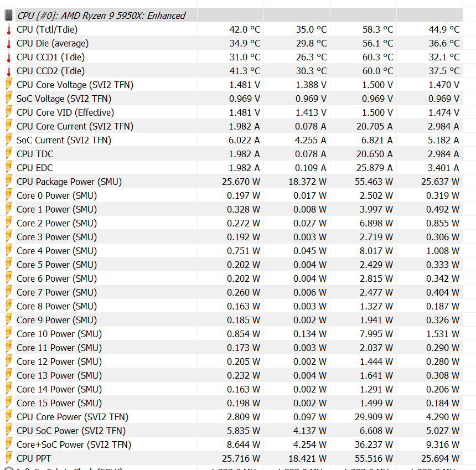The height and width of the screenshot is (470, 476).
Task: Select the Core 6 Power (SMU) label
Action: pyautogui.click(x=57, y=278)
